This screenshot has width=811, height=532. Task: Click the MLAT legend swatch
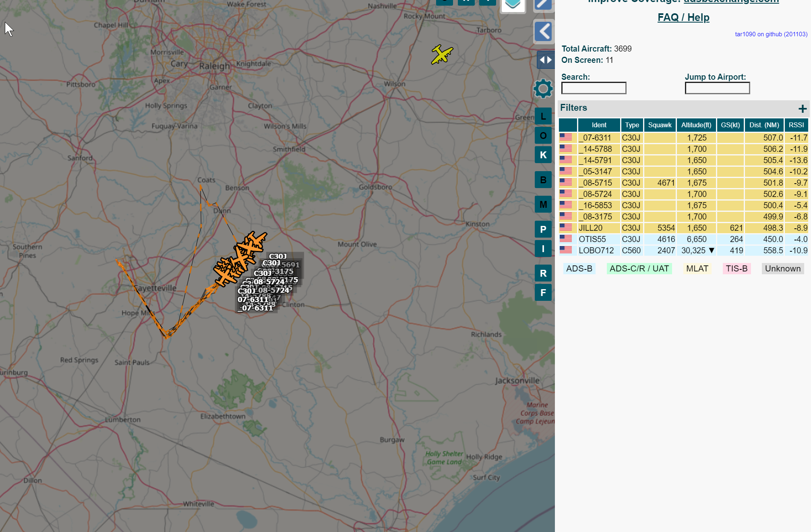(x=697, y=269)
